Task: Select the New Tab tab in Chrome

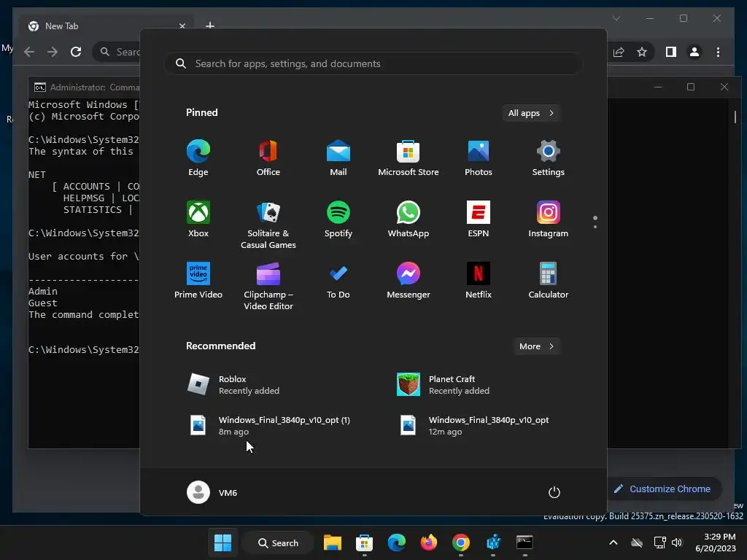Action: click(x=107, y=26)
